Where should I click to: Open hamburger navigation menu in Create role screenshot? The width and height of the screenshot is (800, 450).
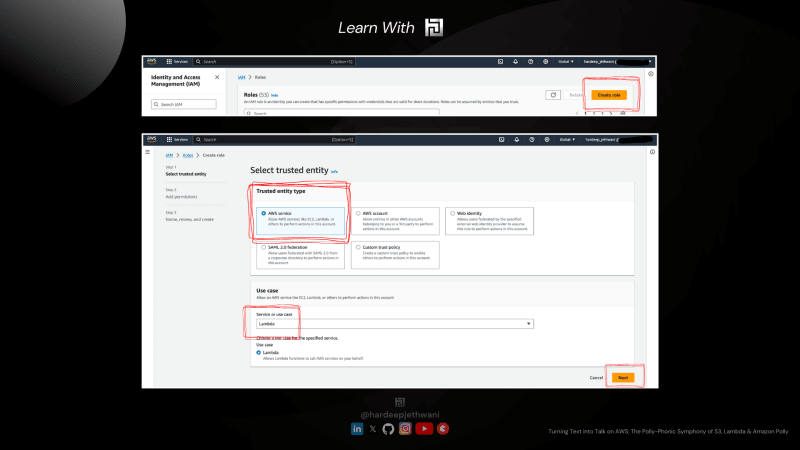point(147,152)
